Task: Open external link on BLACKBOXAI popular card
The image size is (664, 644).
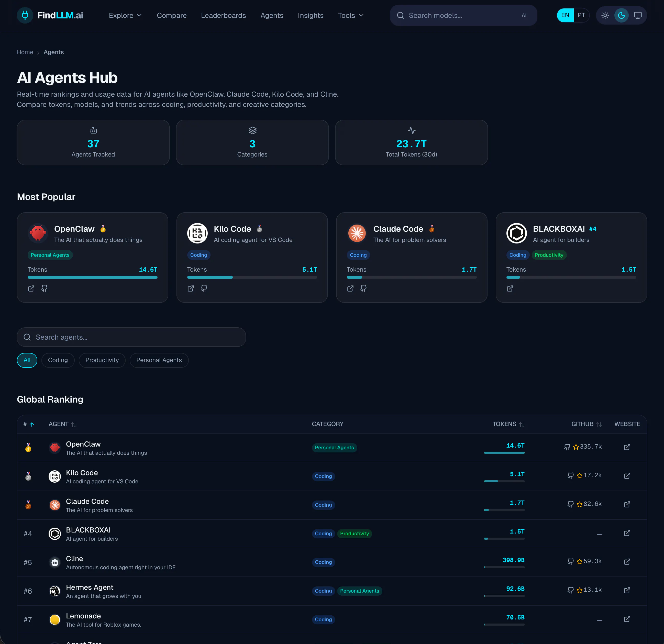Action: point(510,289)
